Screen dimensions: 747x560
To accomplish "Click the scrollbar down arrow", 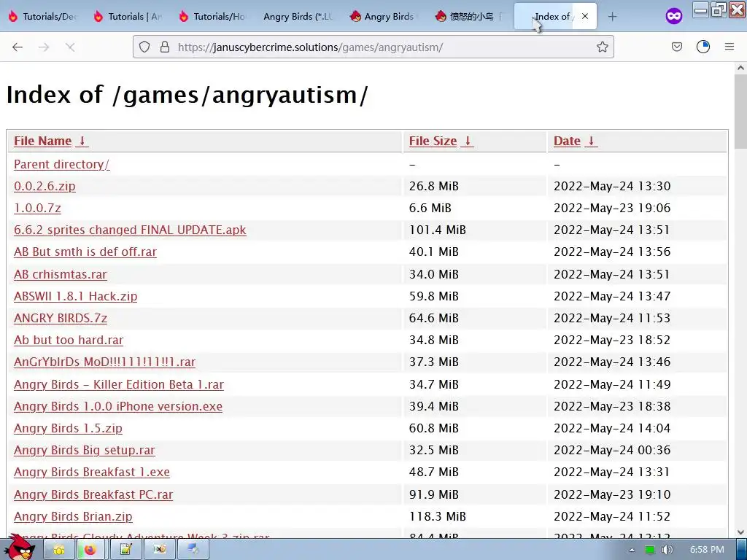I will pos(740,532).
